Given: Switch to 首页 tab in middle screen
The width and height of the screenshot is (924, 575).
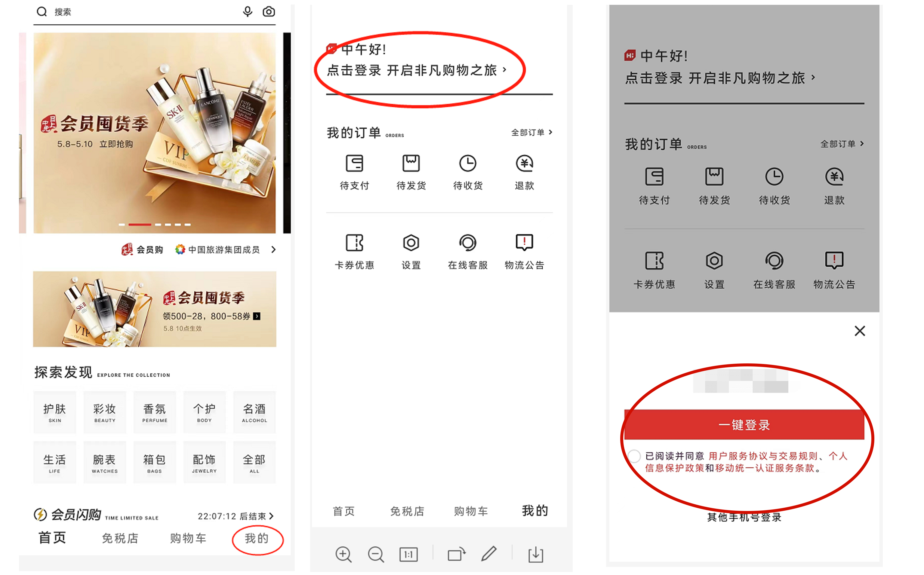Looking at the screenshot, I should point(344,511).
